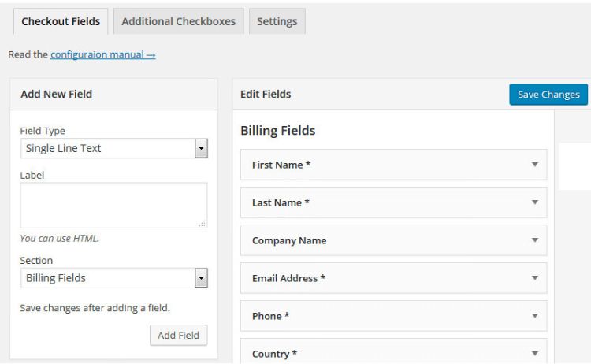The image size is (591, 364).
Task: Expand the Phone field arrow
Action: (534, 316)
